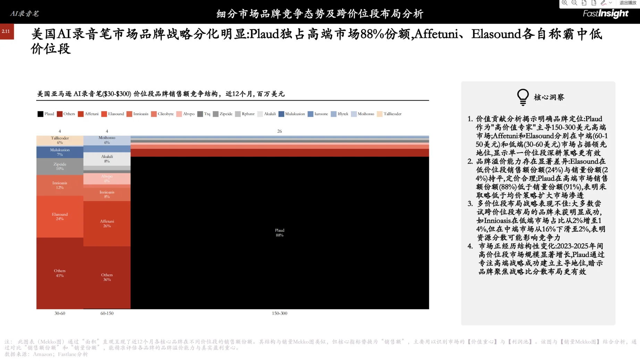Click the 60-150 price band axis label

tap(107, 313)
